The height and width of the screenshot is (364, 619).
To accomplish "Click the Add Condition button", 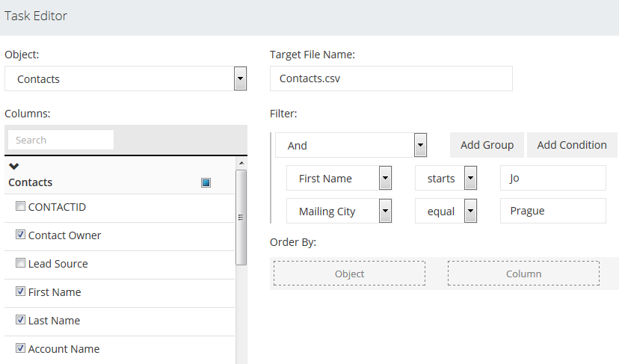I will [571, 145].
